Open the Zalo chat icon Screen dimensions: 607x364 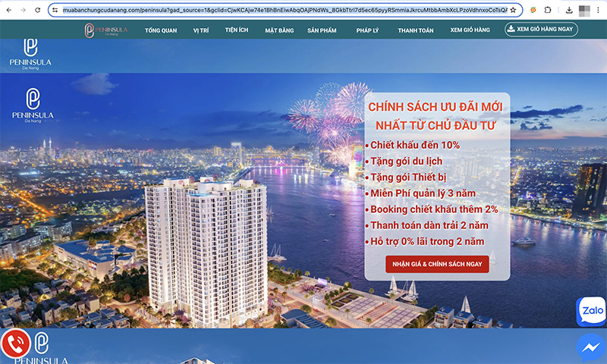click(592, 311)
